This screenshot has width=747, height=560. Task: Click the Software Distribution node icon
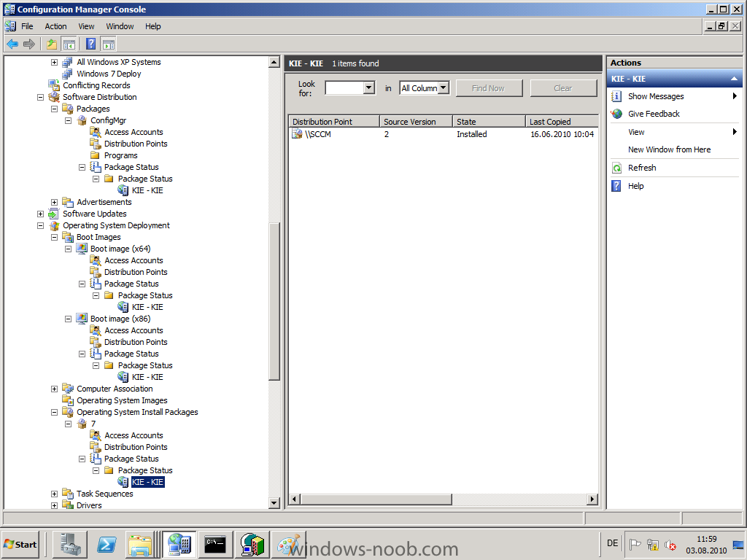pos(54,97)
